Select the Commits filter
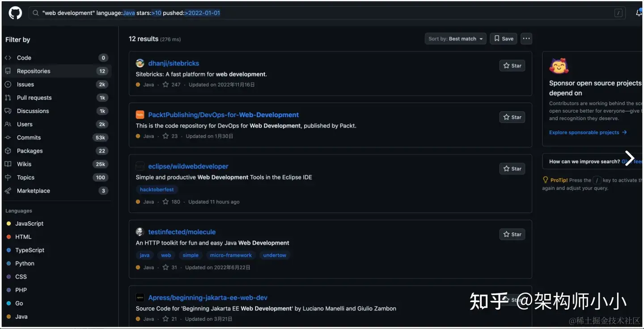This screenshot has height=329, width=644. [x=57, y=138]
